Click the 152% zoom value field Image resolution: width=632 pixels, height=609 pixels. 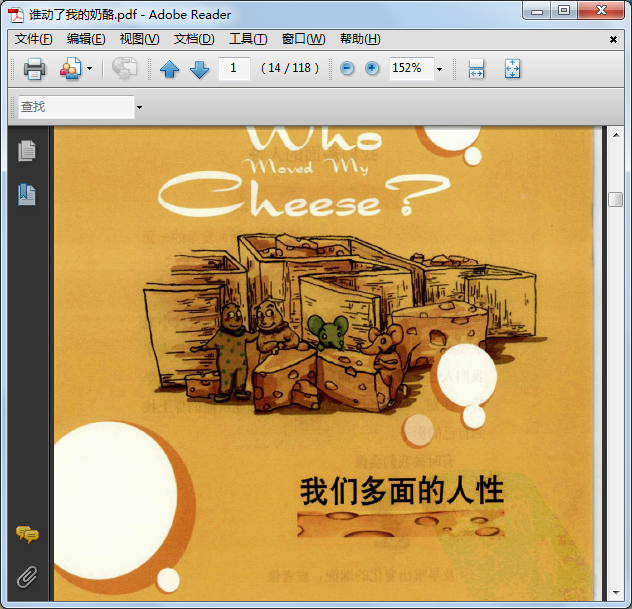click(412, 68)
